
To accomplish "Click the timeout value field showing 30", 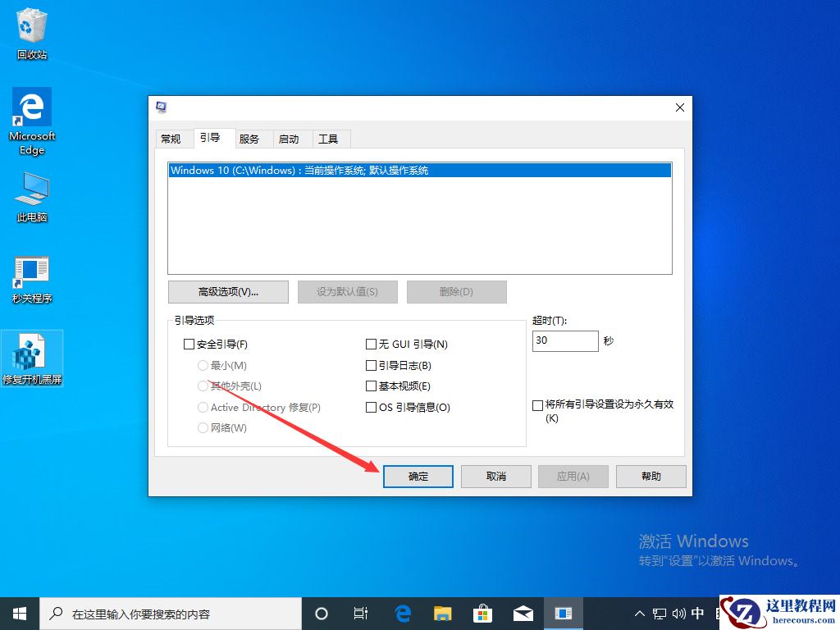I will [565, 340].
